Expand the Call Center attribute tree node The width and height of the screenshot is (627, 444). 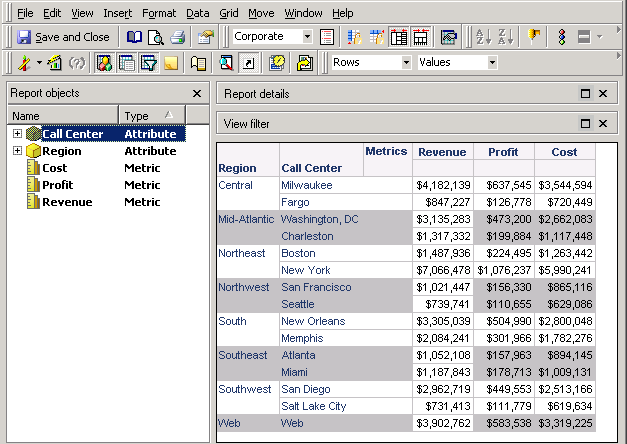pyautogui.click(x=17, y=134)
